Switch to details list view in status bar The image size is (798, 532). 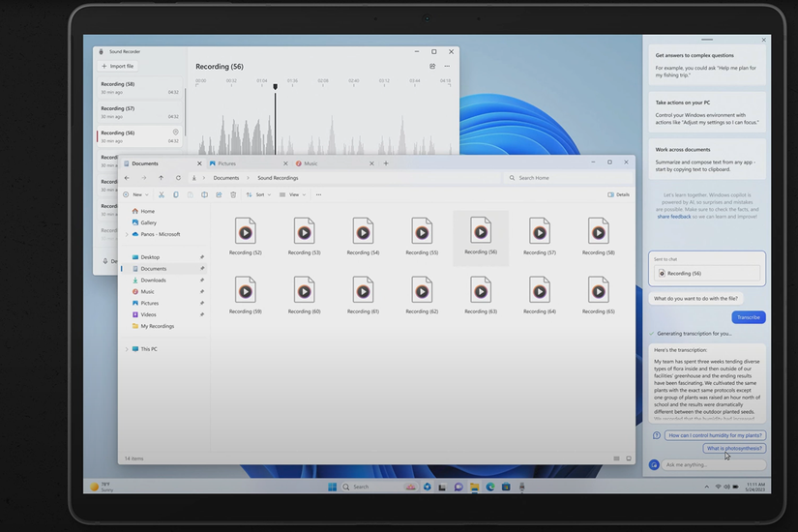pos(616,458)
